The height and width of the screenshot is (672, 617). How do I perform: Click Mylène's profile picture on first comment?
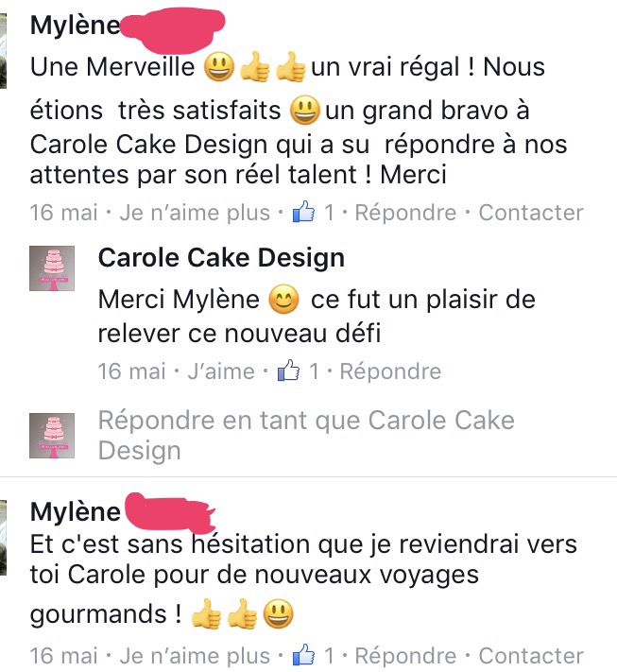coord(3,51)
